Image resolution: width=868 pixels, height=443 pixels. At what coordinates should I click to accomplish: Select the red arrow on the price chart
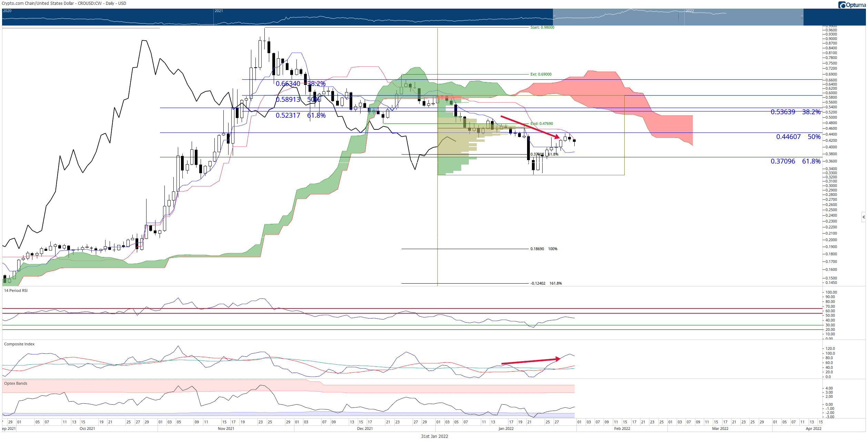(x=531, y=127)
